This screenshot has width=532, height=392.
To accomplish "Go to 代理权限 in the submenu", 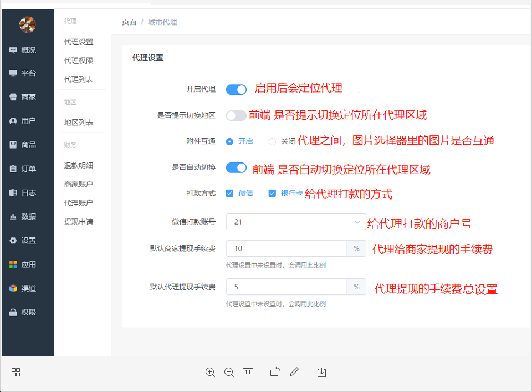I will [78, 60].
